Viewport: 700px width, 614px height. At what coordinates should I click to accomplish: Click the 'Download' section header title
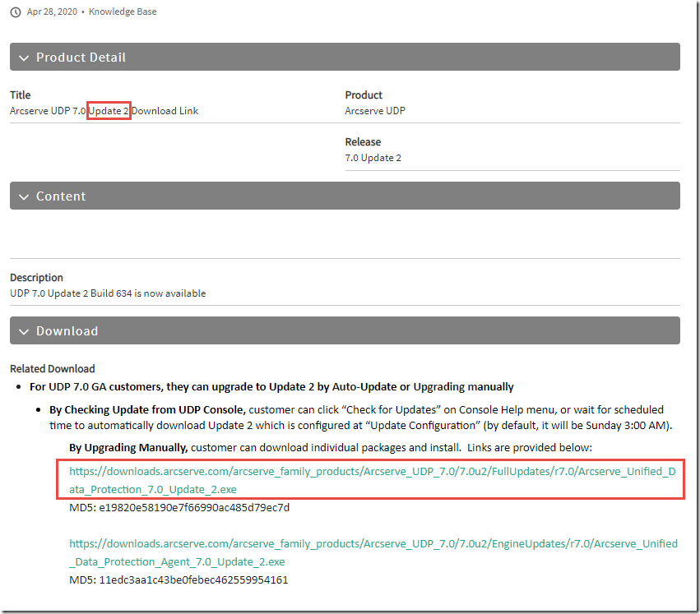pos(67,331)
